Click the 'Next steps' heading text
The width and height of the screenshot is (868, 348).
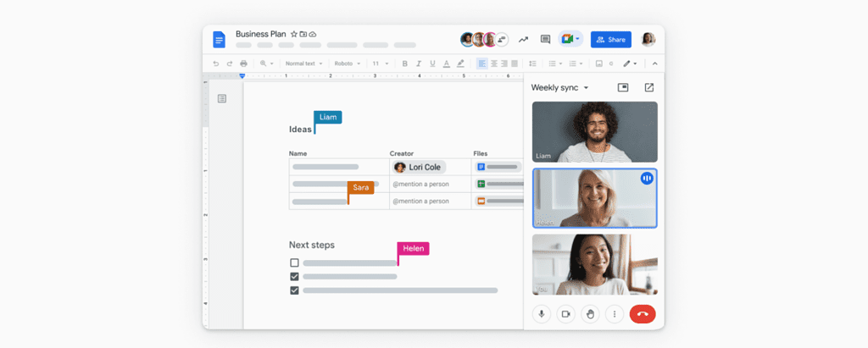[312, 245]
